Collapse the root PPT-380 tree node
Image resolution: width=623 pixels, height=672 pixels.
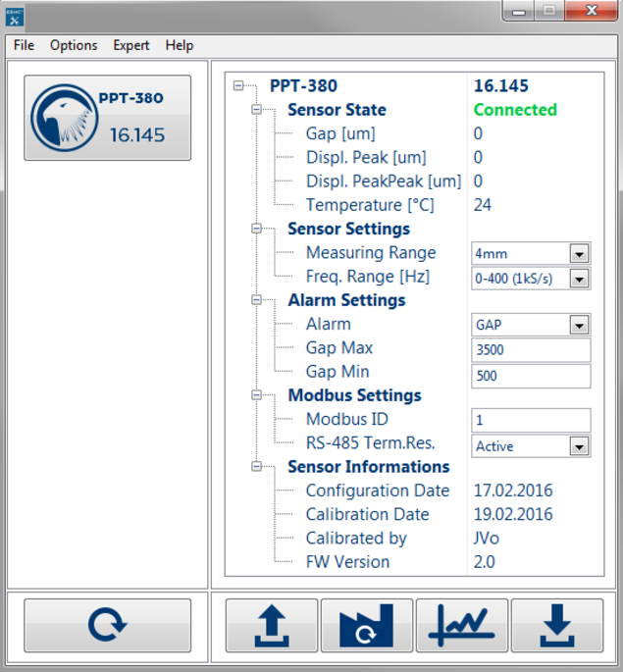[x=238, y=86]
